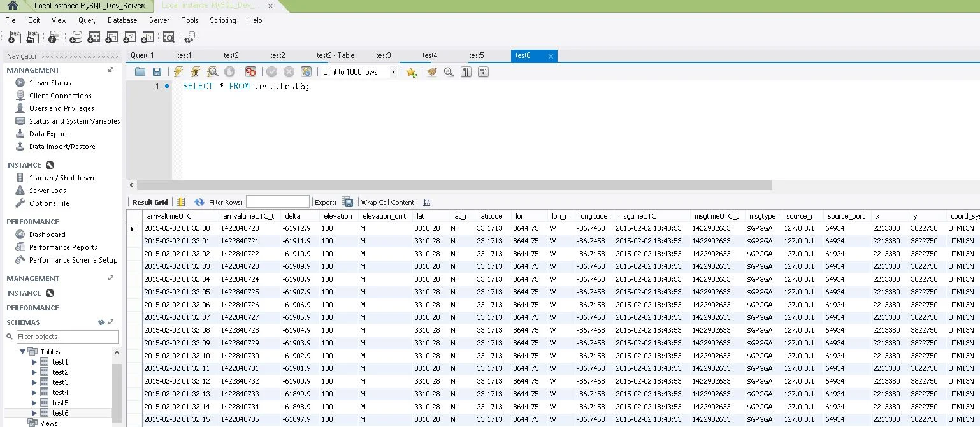The width and height of the screenshot is (980, 427).
Task: Open the Database menu
Action: (122, 20)
